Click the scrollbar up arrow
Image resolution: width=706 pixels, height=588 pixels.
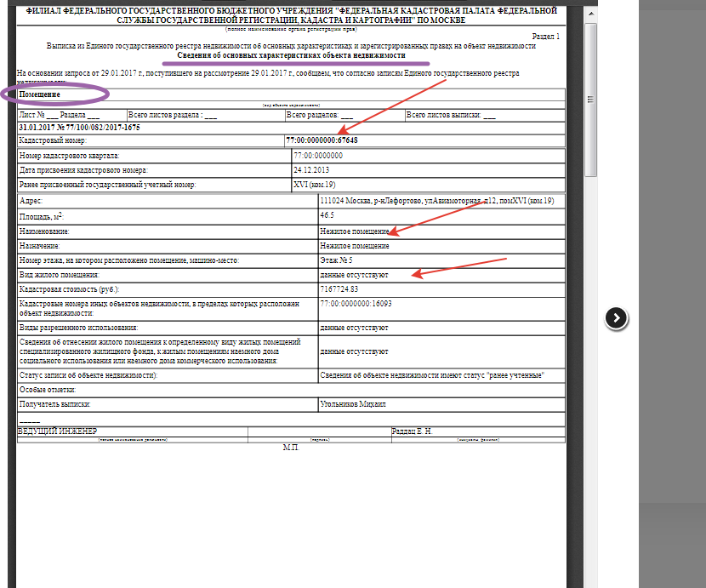[x=590, y=14]
